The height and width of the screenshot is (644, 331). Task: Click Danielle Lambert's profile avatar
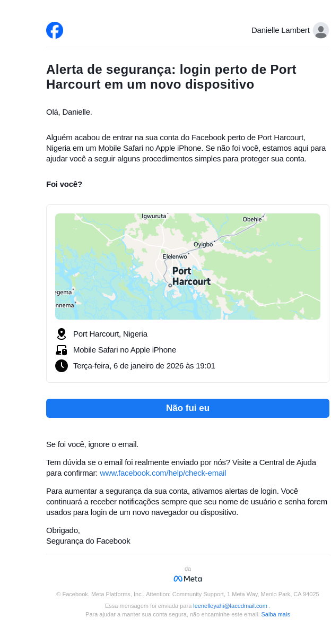[x=320, y=30]
